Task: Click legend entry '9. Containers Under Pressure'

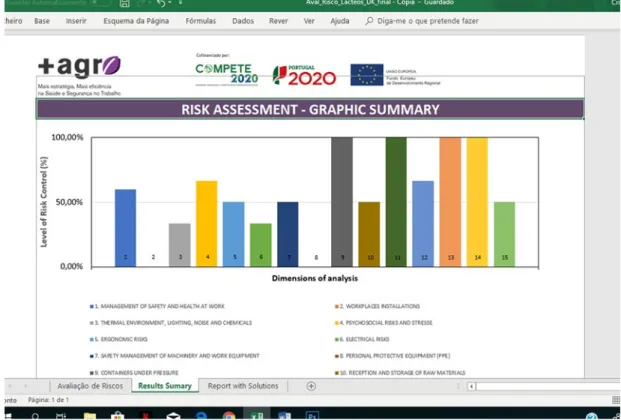Action: 134,373
